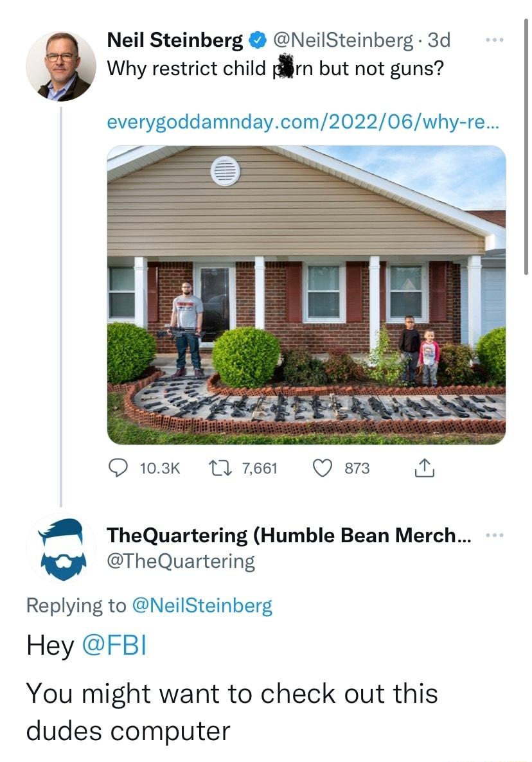Click the @NeilSteinberg handle
This screenshot has width=532, height=762.
point(339,41)
